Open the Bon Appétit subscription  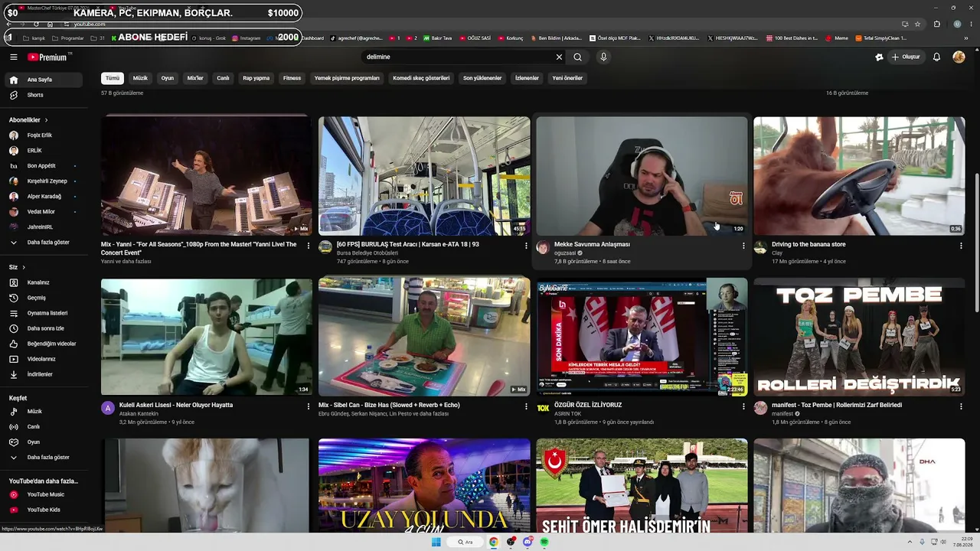click(44, 166)
